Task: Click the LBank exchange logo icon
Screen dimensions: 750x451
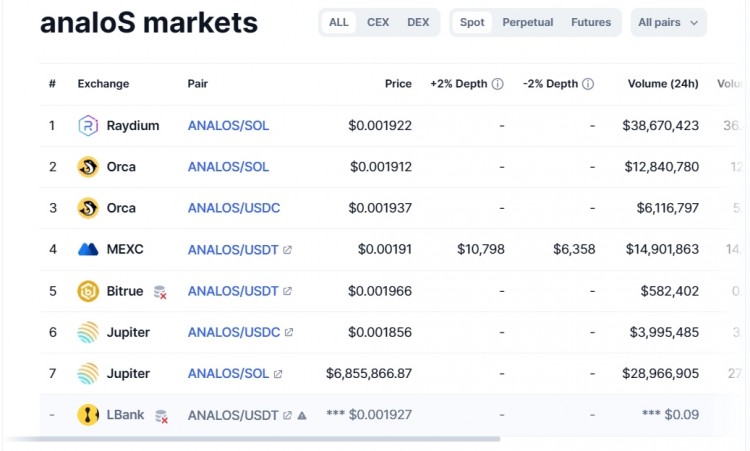Action: (x=88, y=415)
